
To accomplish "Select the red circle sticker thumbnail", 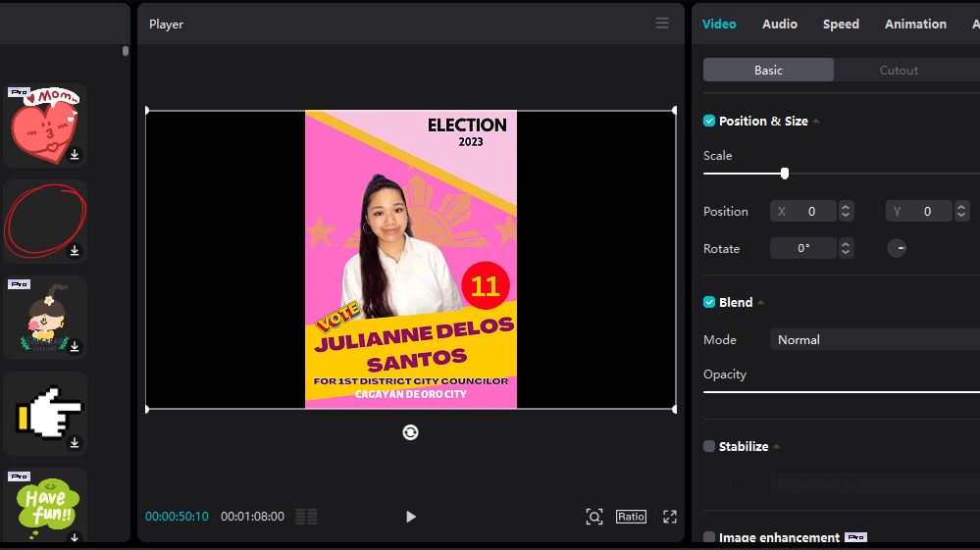I will coord(45,221).
